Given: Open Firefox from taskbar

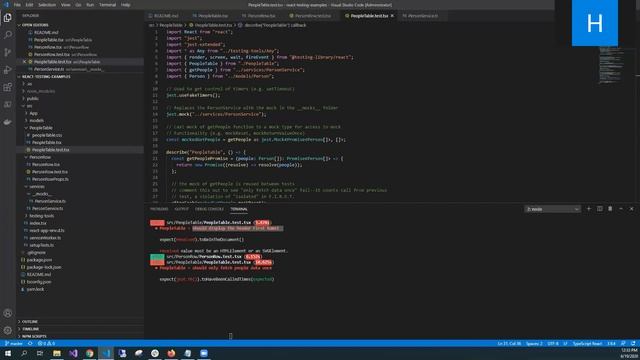Looking at the screenshot, I should [x=171, y=353].
